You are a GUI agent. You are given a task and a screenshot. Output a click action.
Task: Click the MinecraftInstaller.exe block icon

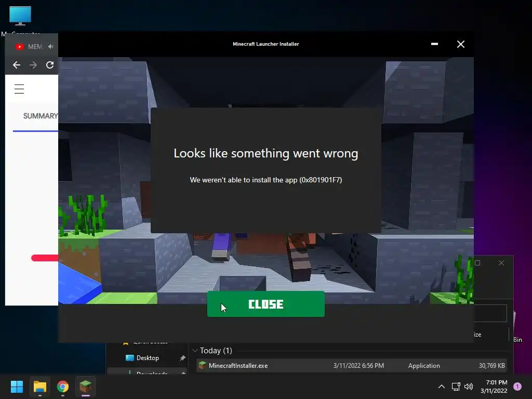tap(202, 365)
